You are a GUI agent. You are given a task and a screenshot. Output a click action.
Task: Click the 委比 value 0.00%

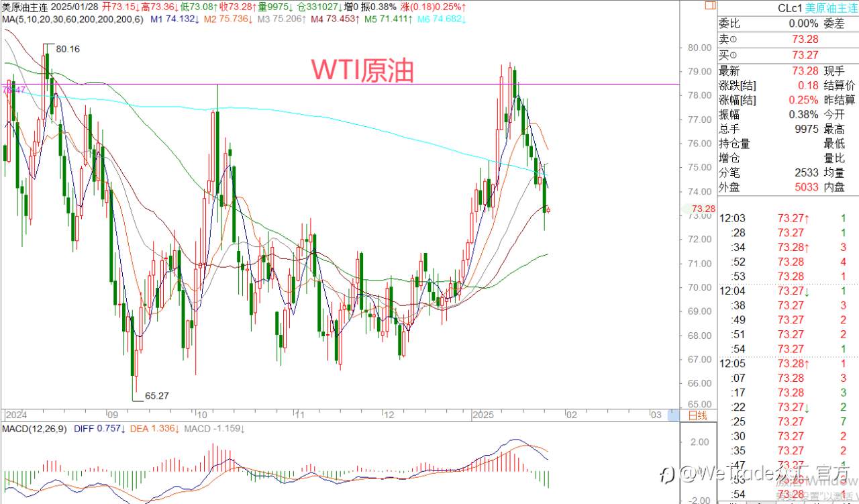point(803,23)
